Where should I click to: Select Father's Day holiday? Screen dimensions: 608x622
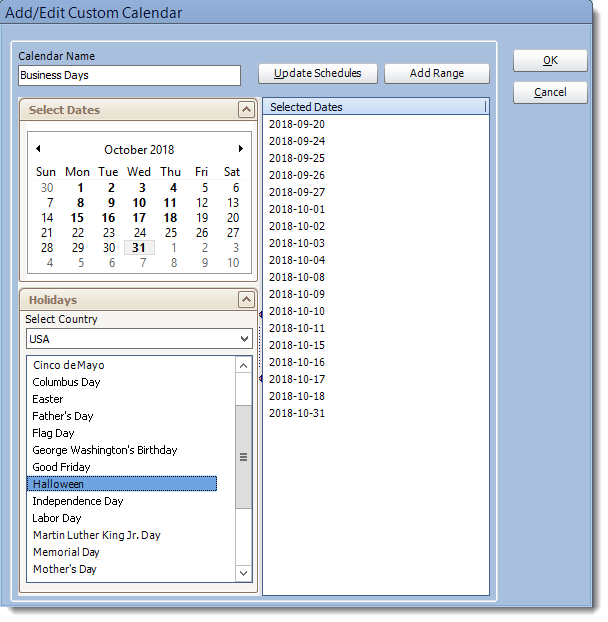(63, 416)
